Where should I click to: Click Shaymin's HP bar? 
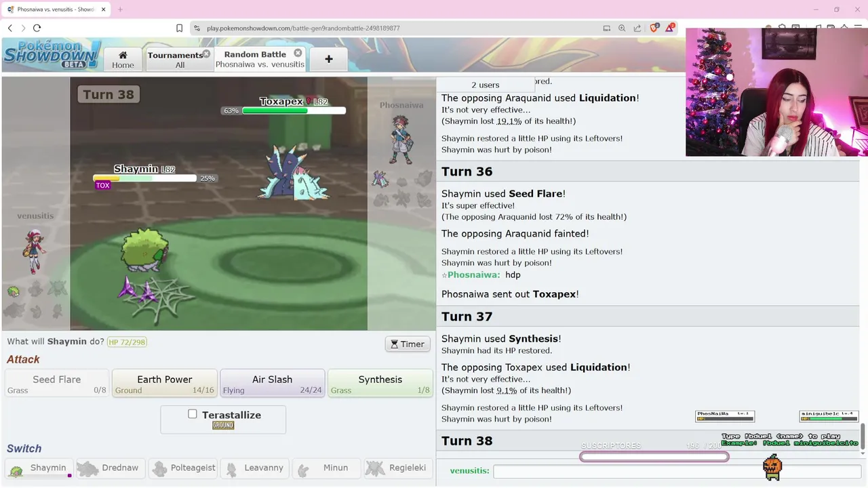[x=144, y=178]
